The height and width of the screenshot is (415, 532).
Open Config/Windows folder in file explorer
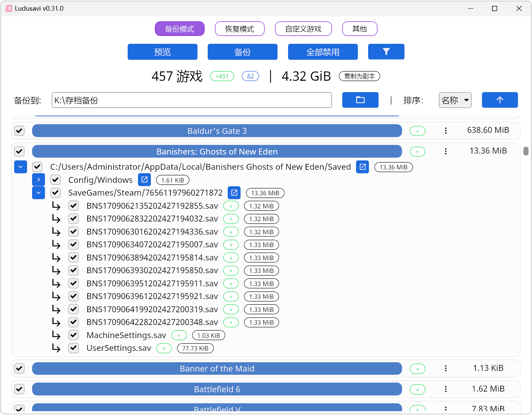point(145,180)
